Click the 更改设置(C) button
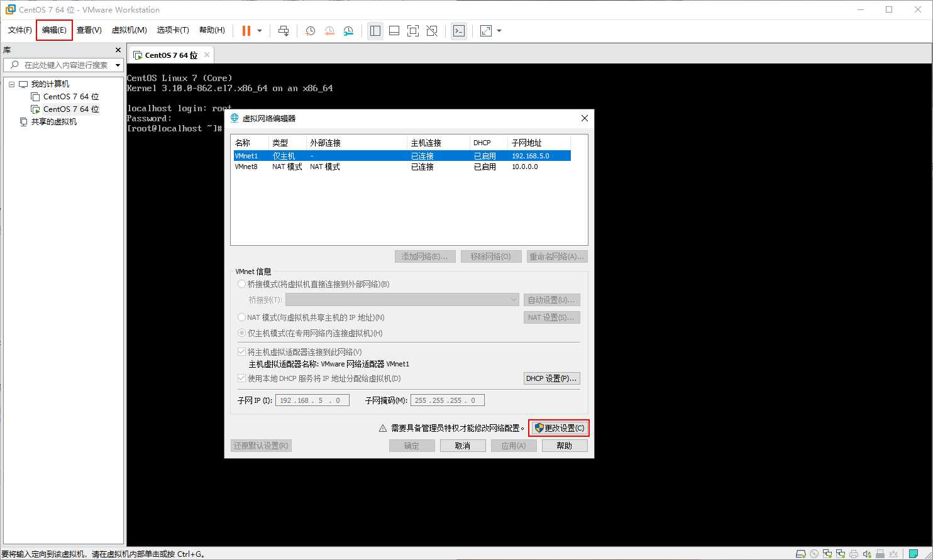Viewport: 933px width, 560px height. click(x=559, y=428)
